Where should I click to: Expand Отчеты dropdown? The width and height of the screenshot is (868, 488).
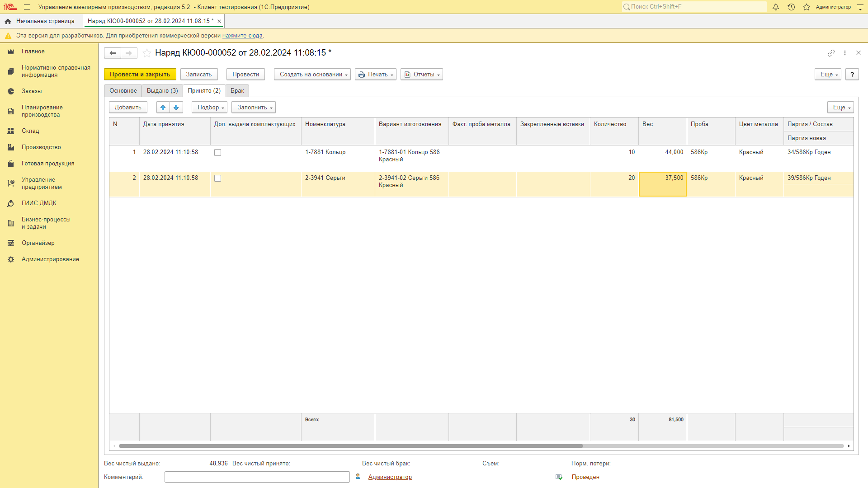point(421,75)
